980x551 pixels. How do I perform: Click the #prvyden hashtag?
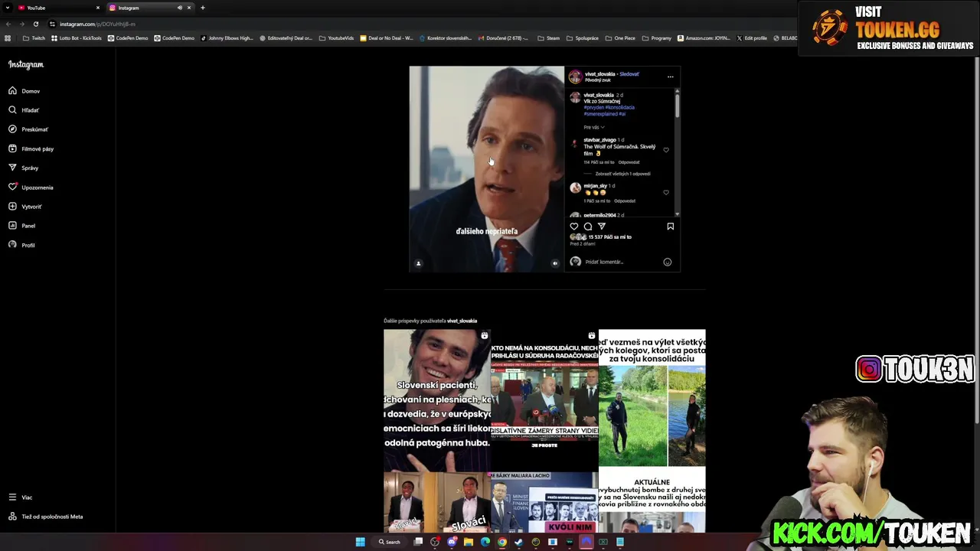coord(593,107)
